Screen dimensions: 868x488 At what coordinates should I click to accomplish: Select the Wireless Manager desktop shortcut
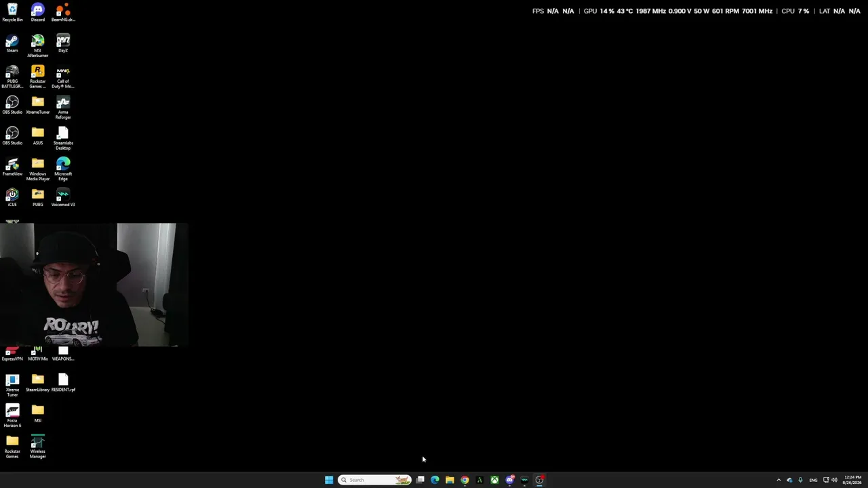[38, 447]
